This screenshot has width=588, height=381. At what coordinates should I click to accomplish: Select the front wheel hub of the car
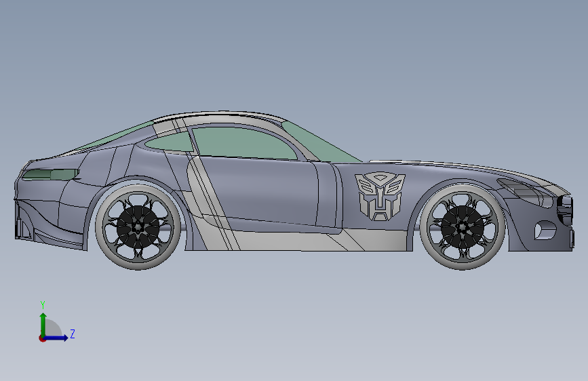pyautogui.click(x=463, y=226)
